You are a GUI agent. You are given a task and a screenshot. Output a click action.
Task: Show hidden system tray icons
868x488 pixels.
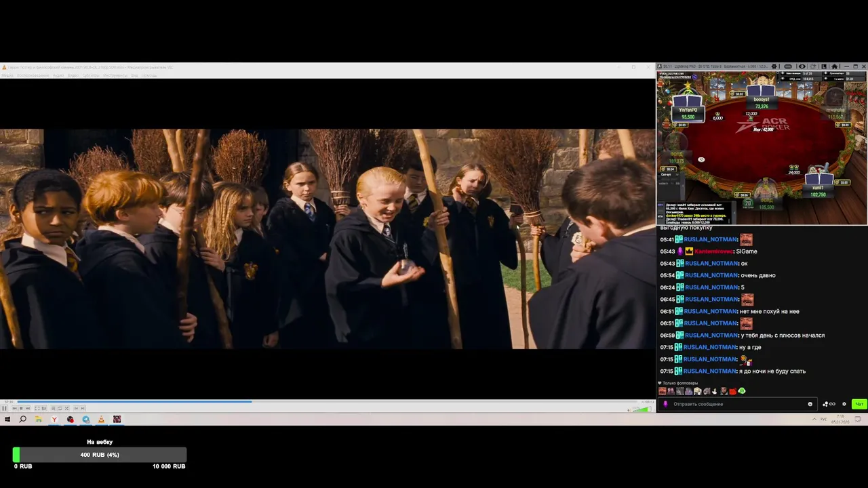click(x=814, y=420)
